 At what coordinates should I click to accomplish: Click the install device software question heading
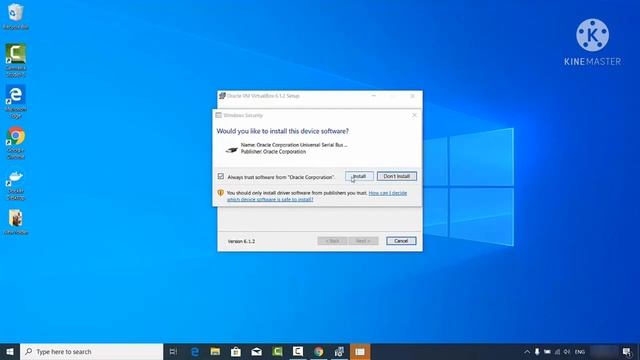tap(282, 131)
